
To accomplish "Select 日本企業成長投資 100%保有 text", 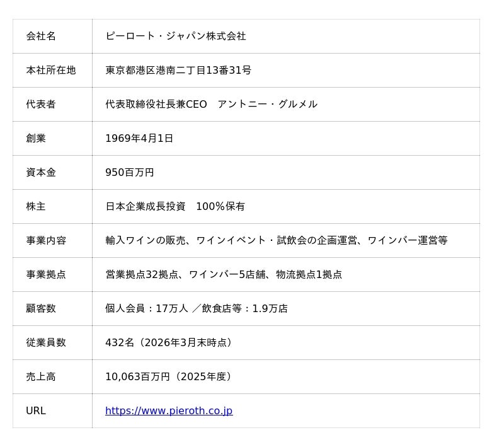I will pyautogui.click(x=175, y=206).
